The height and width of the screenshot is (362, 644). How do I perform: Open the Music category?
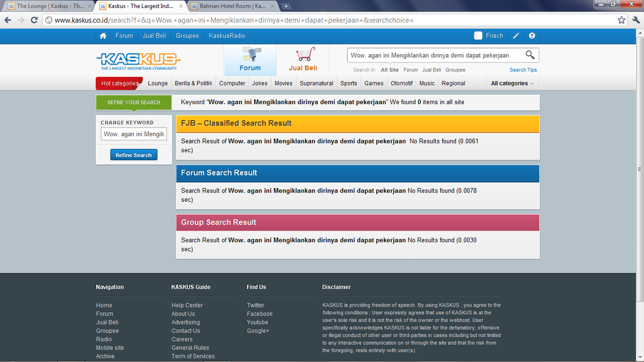427,83
